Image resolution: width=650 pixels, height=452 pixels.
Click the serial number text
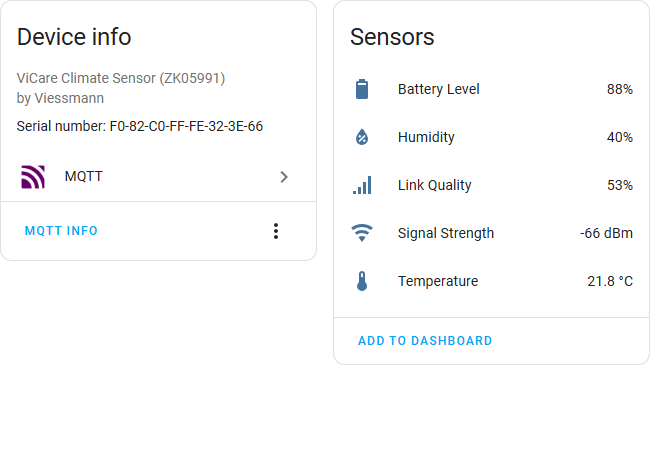140,126
